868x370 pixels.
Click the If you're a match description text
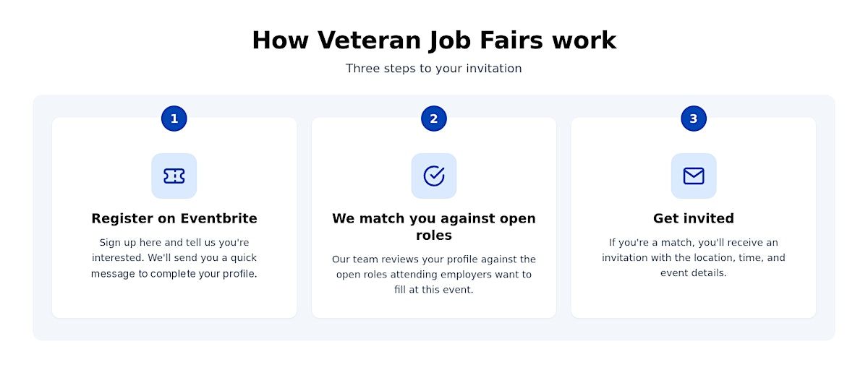click(x=694, y=258)
